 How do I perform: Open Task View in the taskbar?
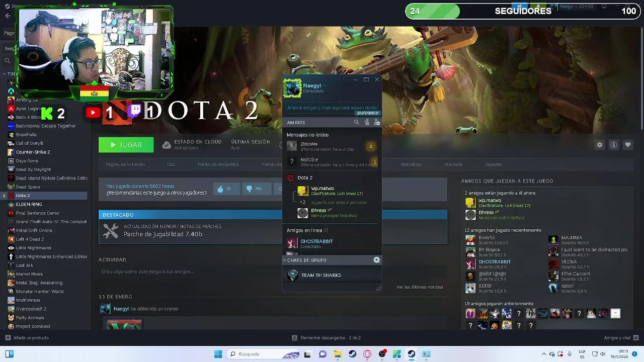307,354
